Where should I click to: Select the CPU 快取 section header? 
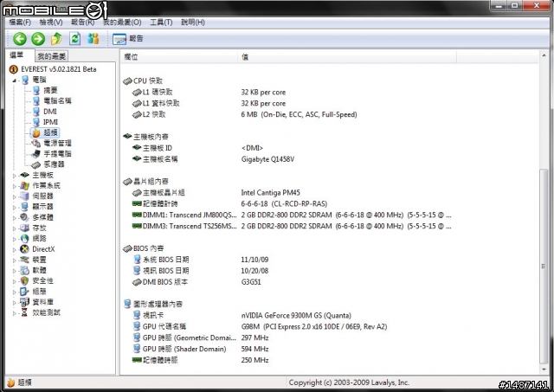pos(143,80)
